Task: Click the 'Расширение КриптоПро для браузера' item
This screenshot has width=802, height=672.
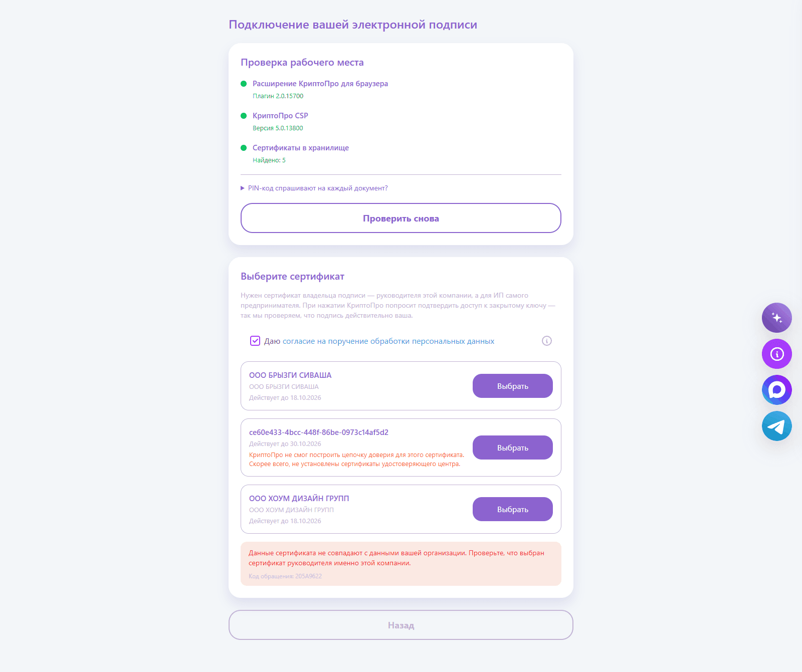Action: pos(320,84)
